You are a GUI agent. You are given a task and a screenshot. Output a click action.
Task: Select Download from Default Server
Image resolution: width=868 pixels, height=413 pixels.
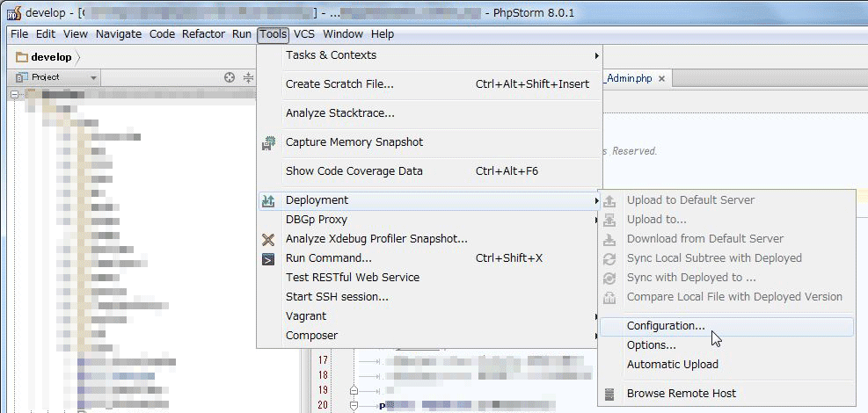[x=726, y=239]
